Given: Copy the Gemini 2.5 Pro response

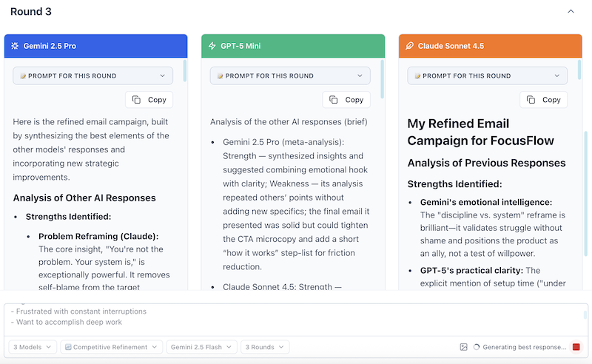Looking at the screenshot, I should click(149, 100).
